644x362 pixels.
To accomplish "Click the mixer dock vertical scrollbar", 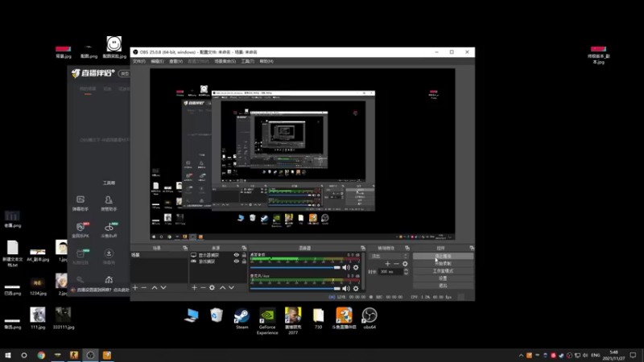I will (363, 272).
